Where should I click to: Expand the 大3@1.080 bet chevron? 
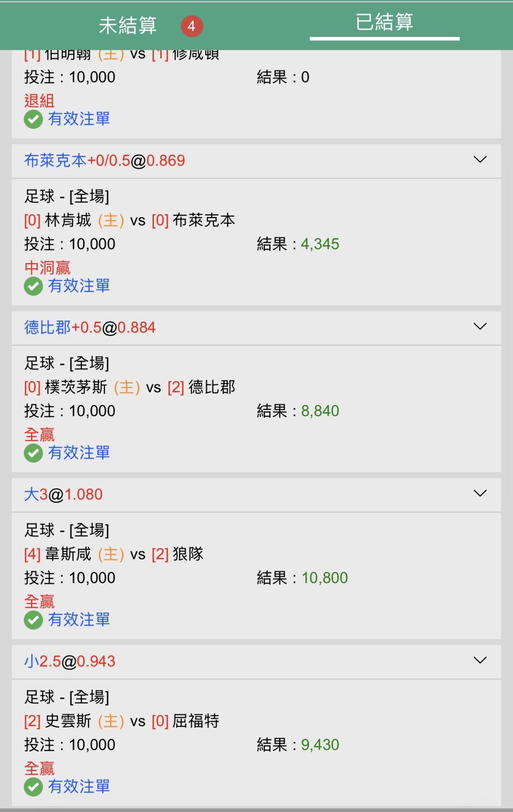(480, 493)
